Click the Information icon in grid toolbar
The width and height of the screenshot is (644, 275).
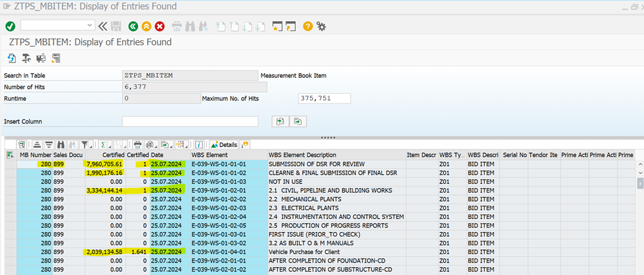198,144
